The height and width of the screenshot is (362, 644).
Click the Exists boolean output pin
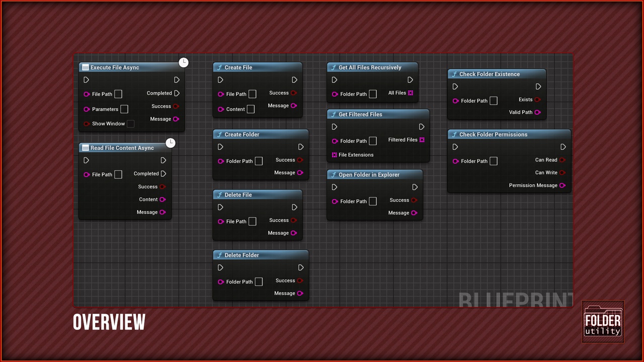pos(537,100)
